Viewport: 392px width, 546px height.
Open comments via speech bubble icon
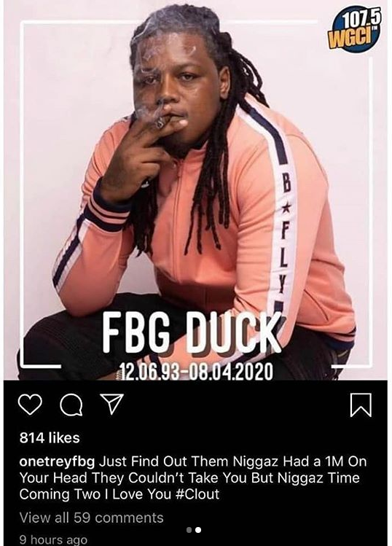(71, 405)
